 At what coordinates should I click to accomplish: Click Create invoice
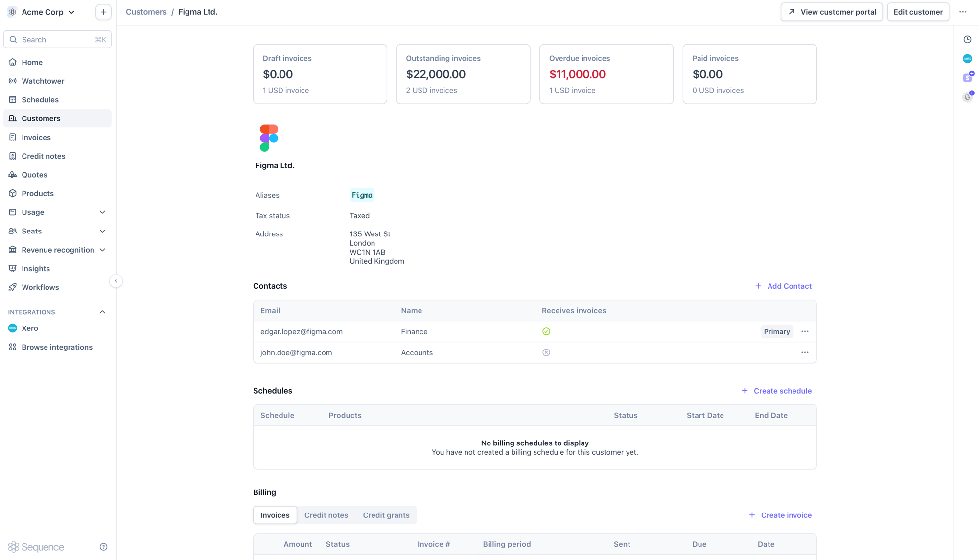pos(780,515)
